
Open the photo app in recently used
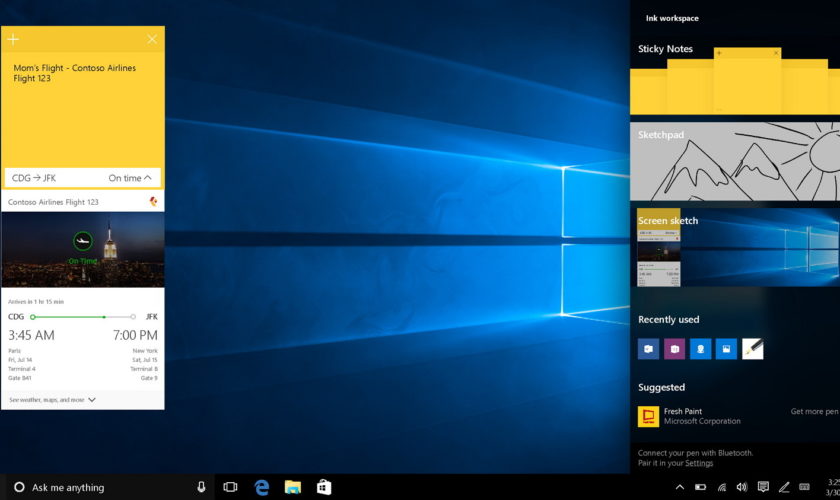pyautogui.click(x=726, y=348)
